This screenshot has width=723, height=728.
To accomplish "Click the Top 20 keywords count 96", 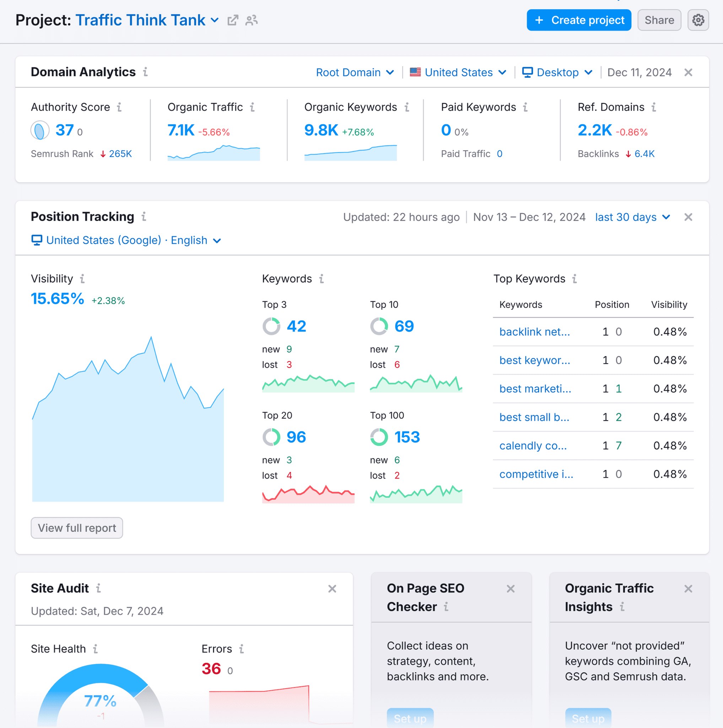I will 296,437.
